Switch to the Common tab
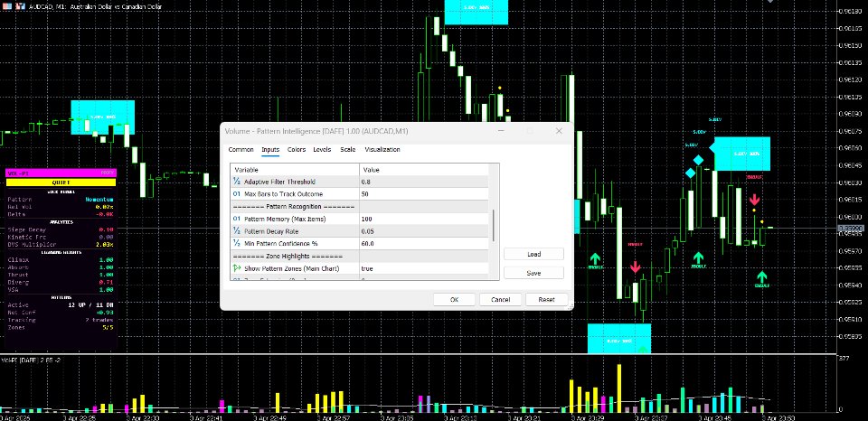 (x=241, y=149)
